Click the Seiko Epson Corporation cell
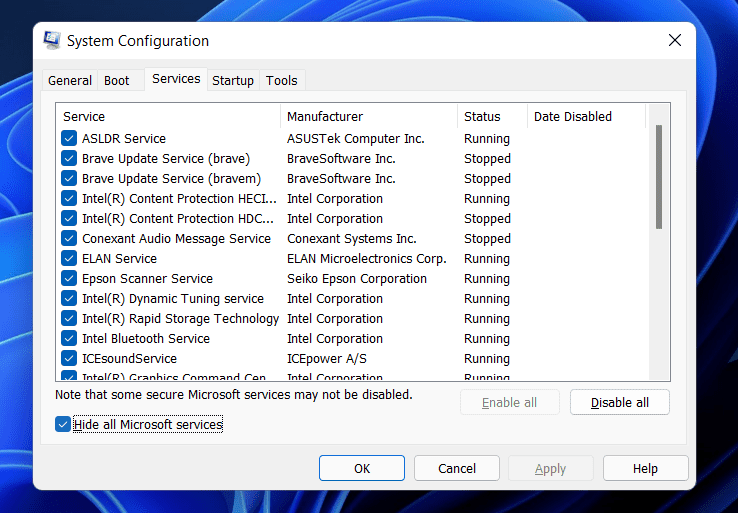 357,279
